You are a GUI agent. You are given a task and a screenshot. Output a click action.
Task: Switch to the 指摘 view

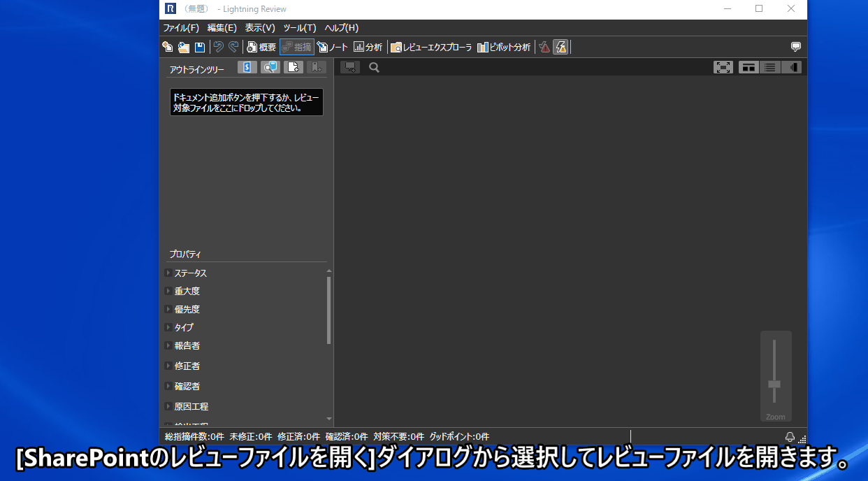point(297,47)
